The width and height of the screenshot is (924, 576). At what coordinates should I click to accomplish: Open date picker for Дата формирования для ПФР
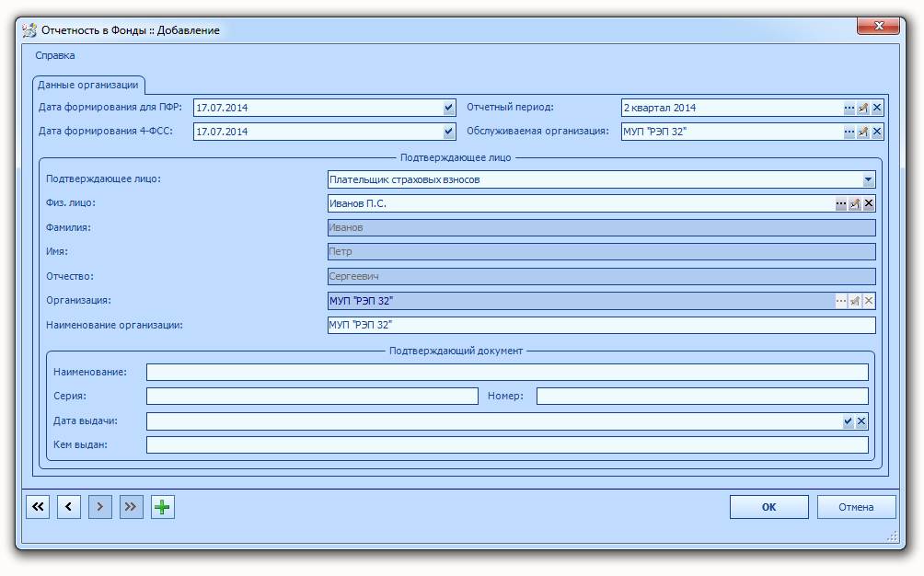click(448, 108)
